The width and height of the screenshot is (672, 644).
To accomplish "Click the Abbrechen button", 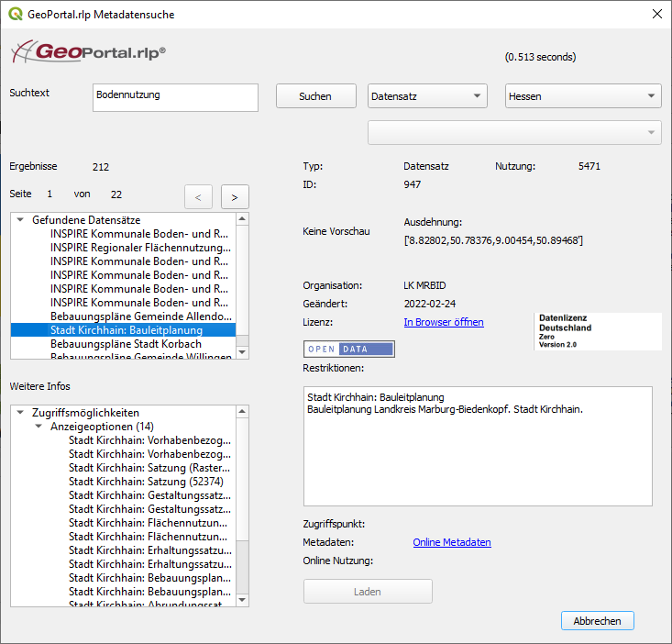I will coord(598,620).
